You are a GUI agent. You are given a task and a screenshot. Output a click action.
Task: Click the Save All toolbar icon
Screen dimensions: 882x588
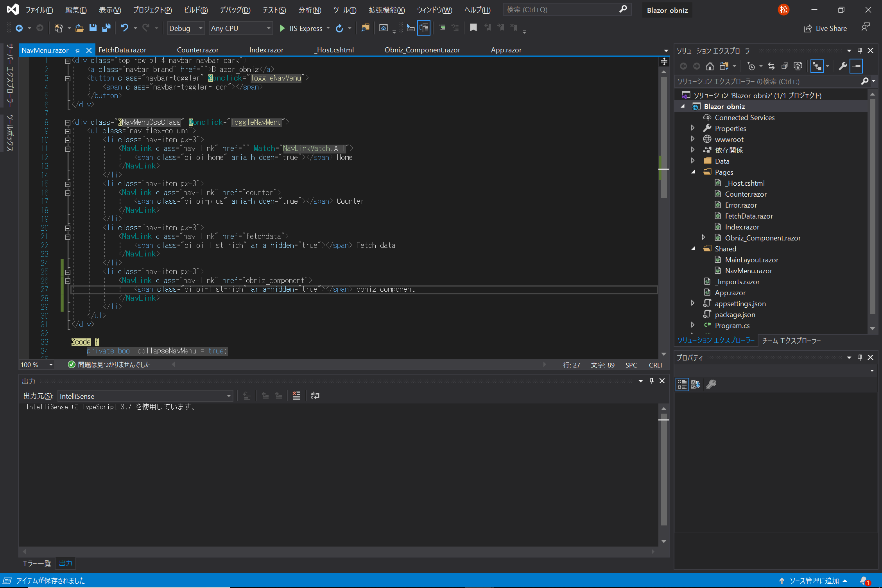pyautogui.click(x=106, y=28)
